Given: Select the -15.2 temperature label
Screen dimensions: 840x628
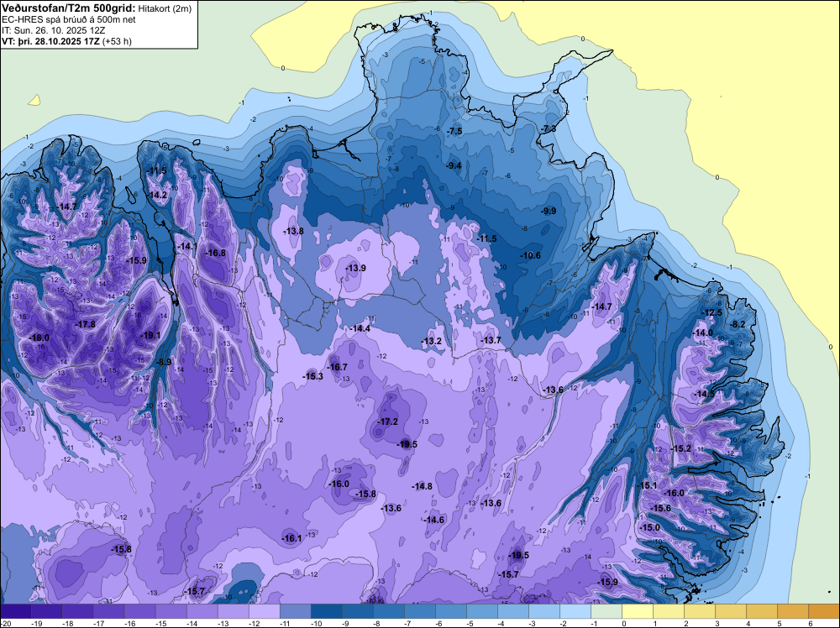Looking at the screenshot, I should tap(681, 448).
